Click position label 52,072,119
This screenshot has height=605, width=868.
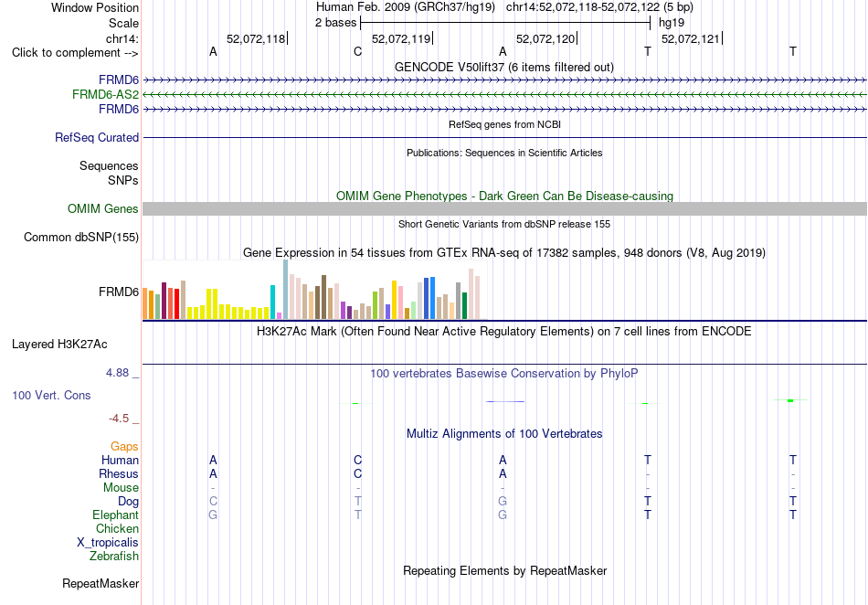coord(401,38)
